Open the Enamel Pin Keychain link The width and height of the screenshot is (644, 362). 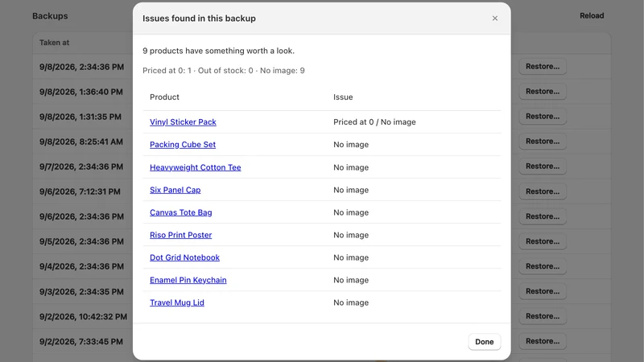[x=188, y=280]
